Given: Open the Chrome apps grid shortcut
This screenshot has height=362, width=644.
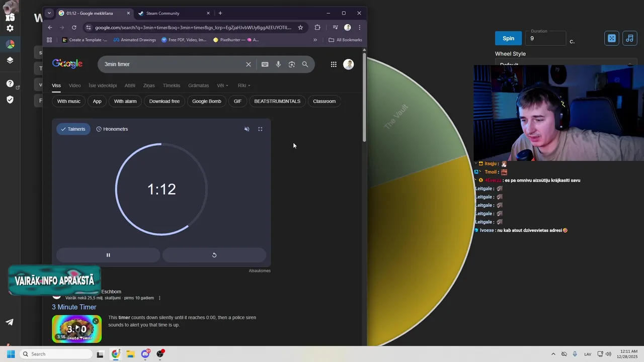Looking at the screenshot, I should pos(49,40).
